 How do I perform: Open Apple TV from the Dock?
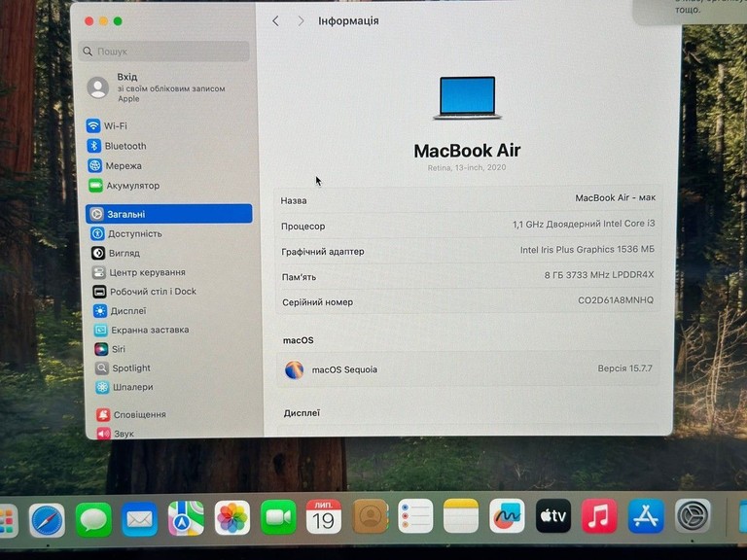click(553, 515)
